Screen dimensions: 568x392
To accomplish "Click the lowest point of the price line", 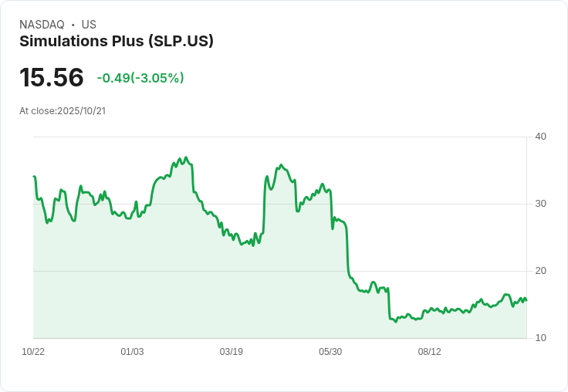I will 396,321.
